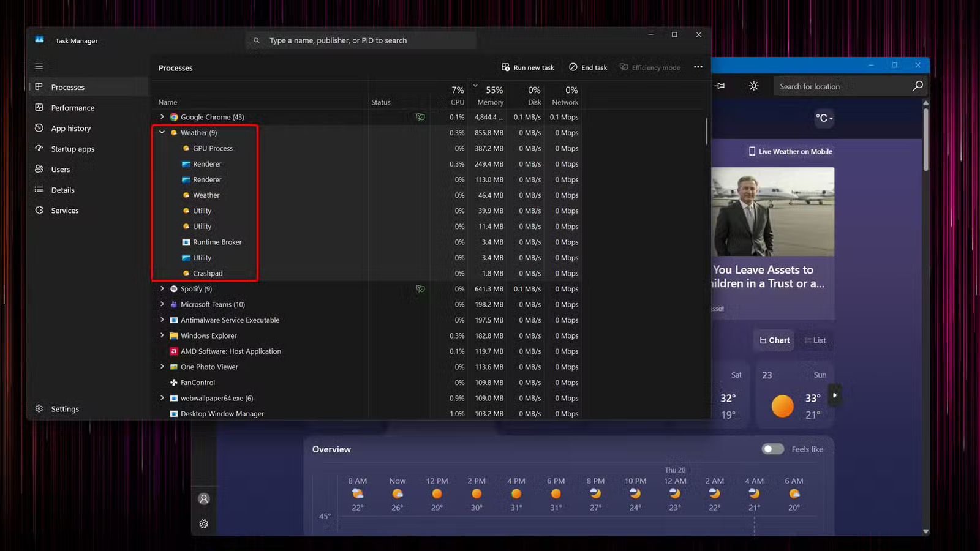
Task: Click the FanControl process icon
Action: click(x=174, y=383)
